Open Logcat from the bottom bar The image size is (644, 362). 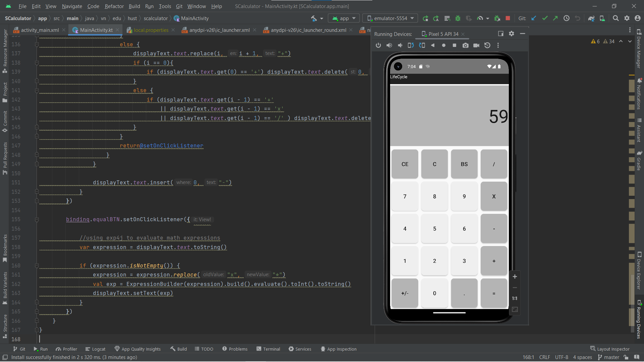pos(95,349)
